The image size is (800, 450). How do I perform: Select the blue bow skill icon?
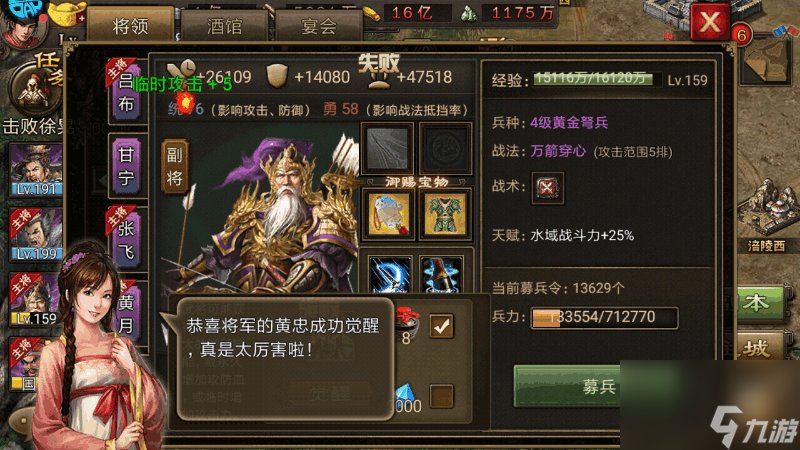[x=389, y=275]
